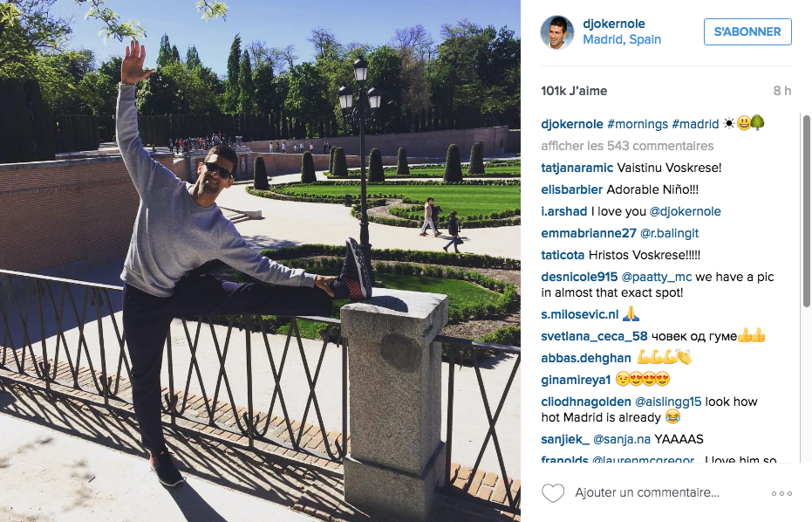Open the #madrid hashtag
The height and width of the screenshot is (522, 812).
pos(695,125)
